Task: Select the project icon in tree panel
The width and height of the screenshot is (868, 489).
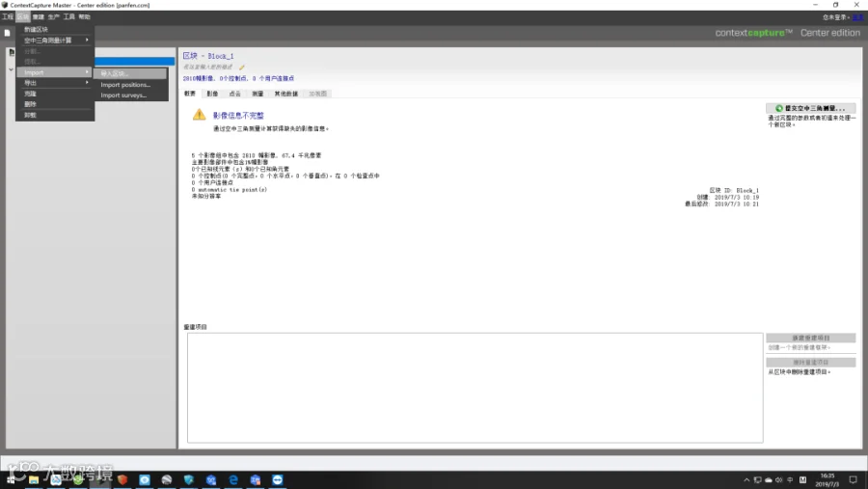Action: click(11, 53)
